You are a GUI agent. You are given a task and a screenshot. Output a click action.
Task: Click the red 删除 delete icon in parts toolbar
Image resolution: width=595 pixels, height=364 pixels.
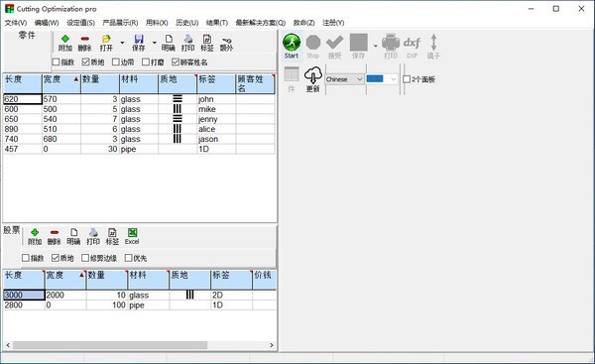[x=84, y=39]
